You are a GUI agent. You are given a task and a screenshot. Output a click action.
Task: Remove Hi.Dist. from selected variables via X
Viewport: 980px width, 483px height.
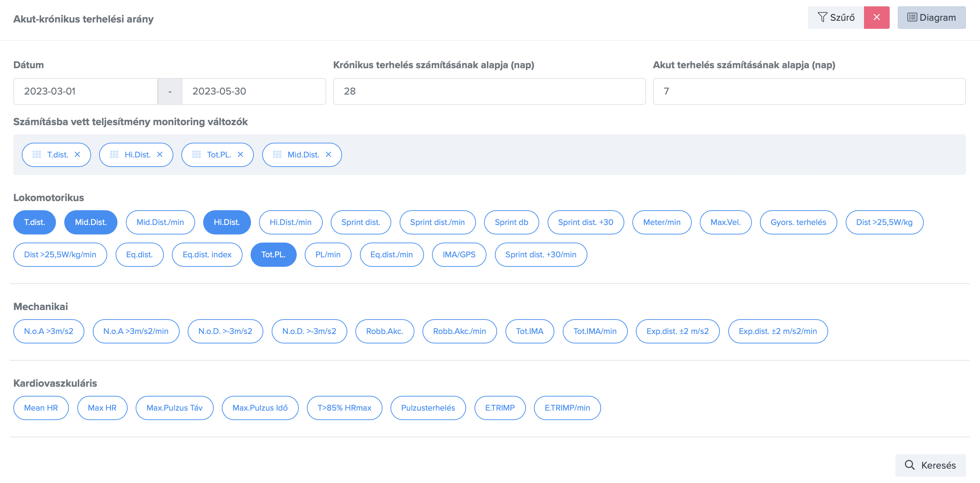click(160, 154)
